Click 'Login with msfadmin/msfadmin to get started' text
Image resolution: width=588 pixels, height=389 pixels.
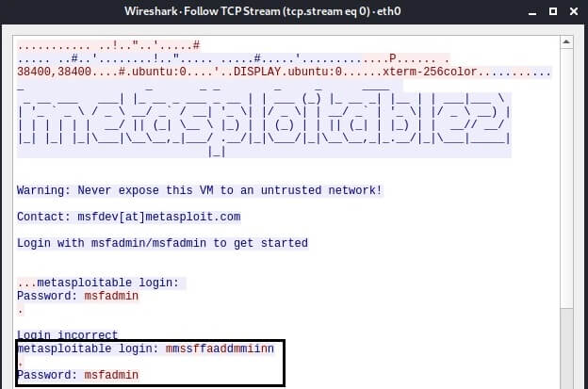point(162,243)
